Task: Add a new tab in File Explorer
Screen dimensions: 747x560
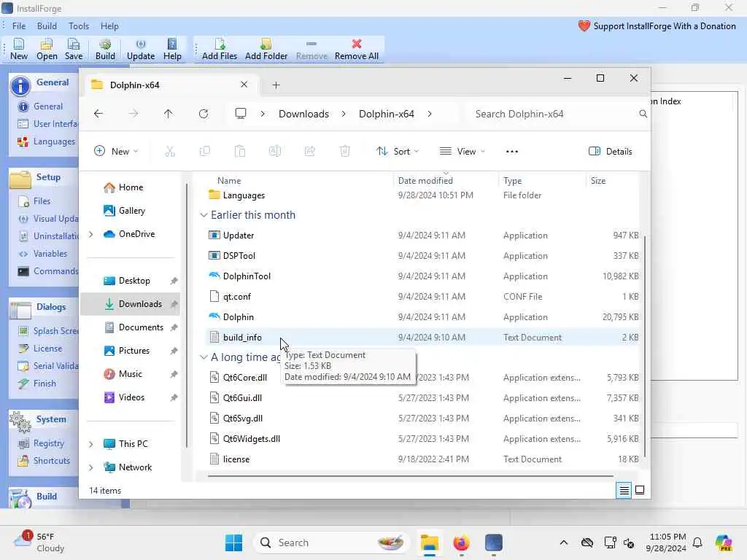Action: tap(276, 85)
